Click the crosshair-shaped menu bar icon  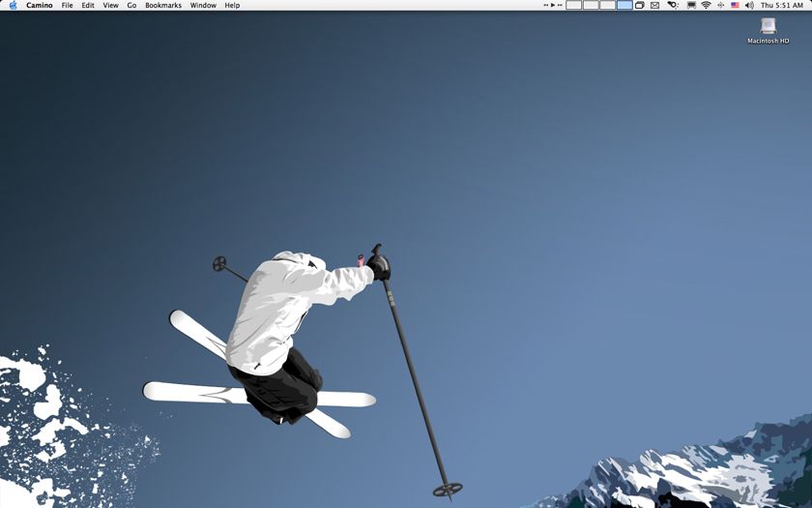coord(720,5)
